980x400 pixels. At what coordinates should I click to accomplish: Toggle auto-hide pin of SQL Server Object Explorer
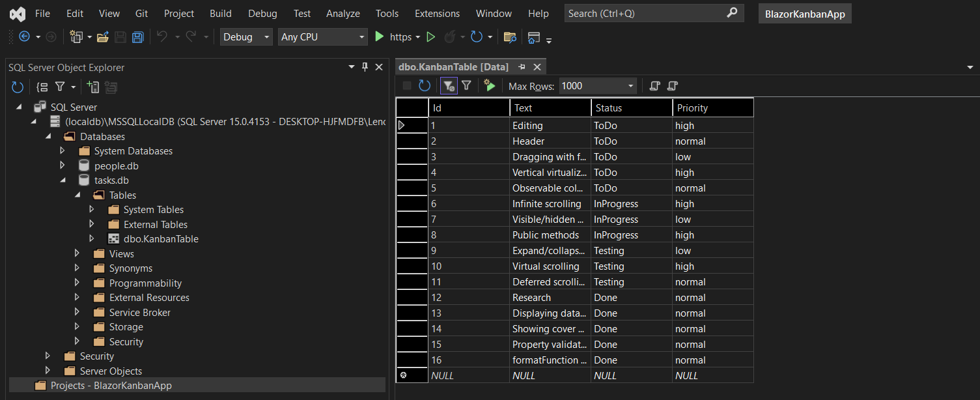pyautogui.click(x=365, y=67)
